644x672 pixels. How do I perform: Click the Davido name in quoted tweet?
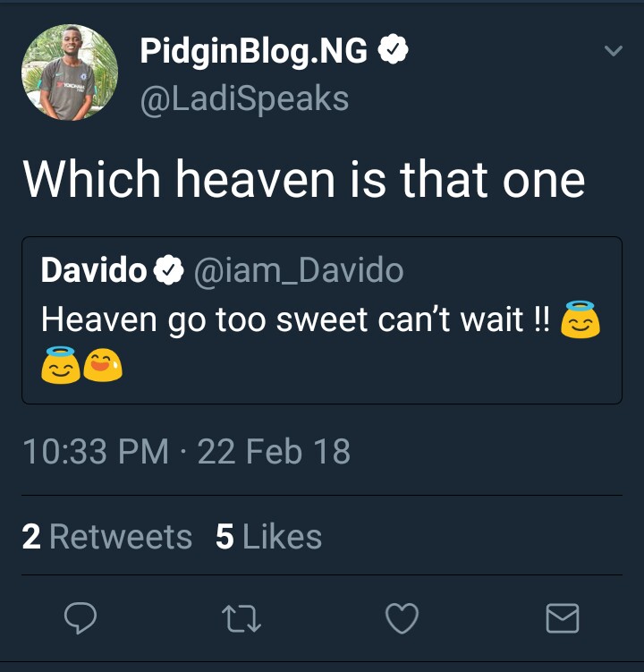pyautogui.click(x=94, y=269)
